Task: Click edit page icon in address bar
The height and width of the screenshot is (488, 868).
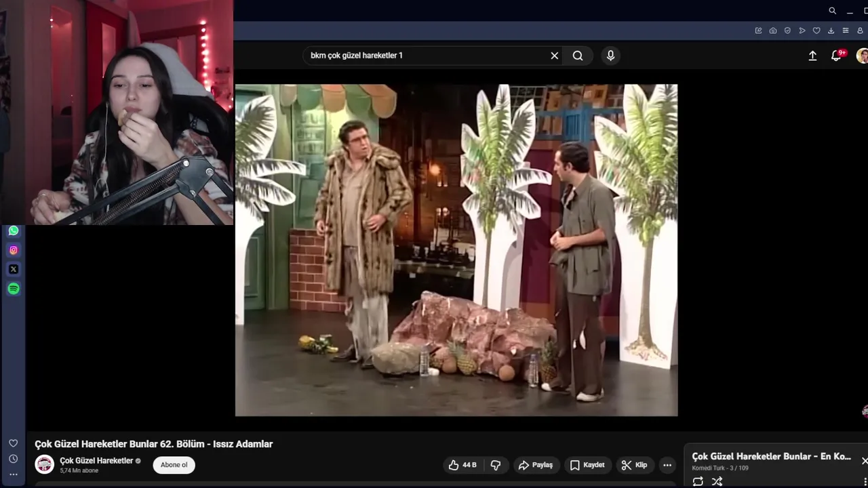Action: click(x=758, y=30)
